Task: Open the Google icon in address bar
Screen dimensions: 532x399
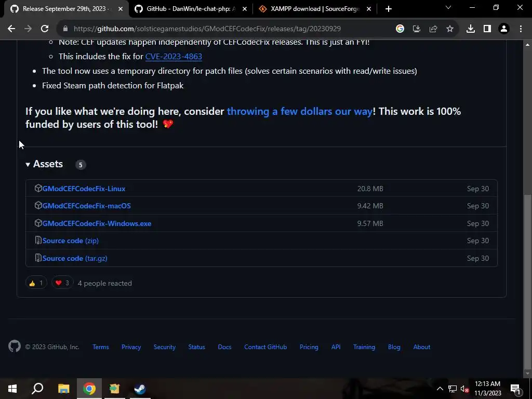Action: click(400, 29)
